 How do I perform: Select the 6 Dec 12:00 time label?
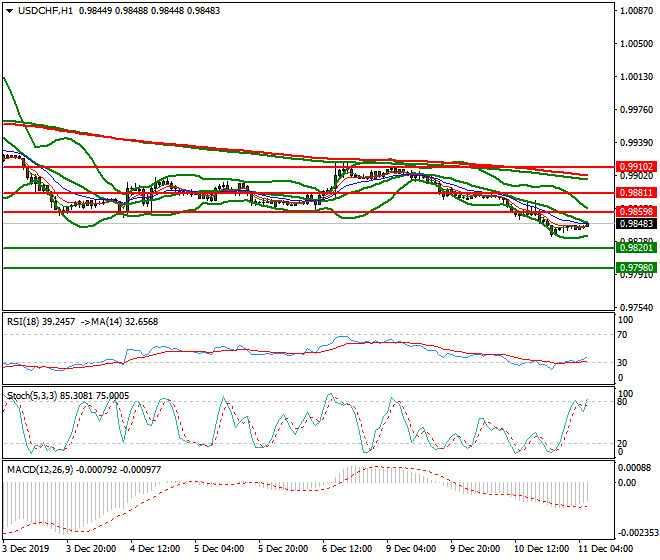click(345, 549)
